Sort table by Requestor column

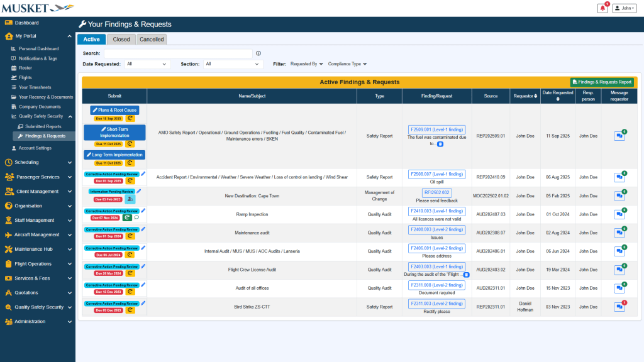[536, 96]
